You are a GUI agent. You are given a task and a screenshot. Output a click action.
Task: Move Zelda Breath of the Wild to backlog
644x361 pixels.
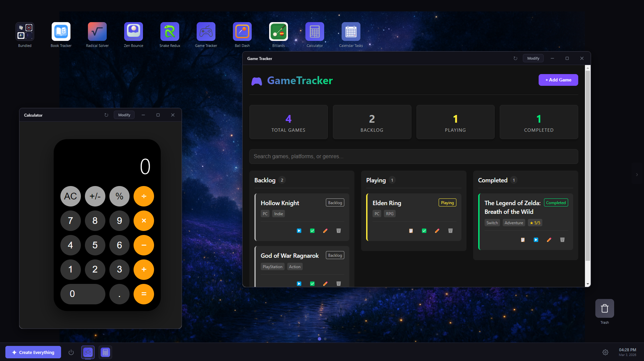coord(523,240)
